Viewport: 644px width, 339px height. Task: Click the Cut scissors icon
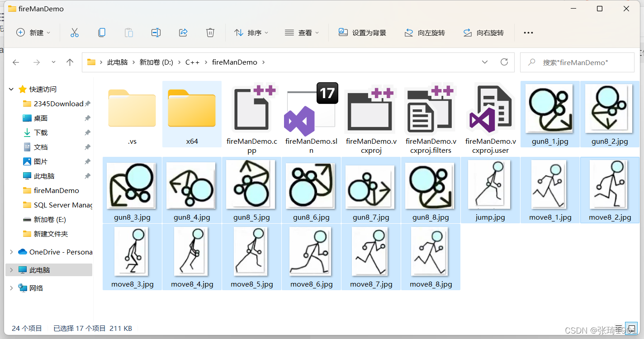(x=75, y=33)
